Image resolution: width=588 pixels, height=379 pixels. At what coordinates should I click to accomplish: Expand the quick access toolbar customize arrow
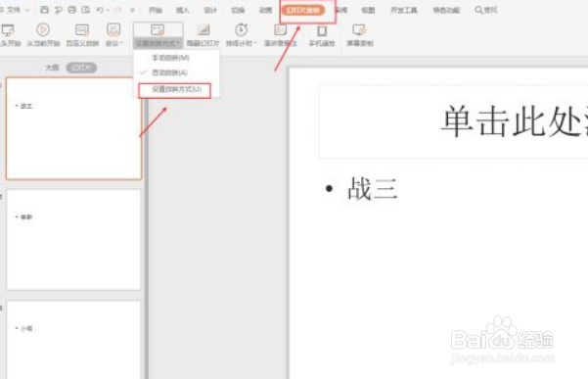coord(132,10)
